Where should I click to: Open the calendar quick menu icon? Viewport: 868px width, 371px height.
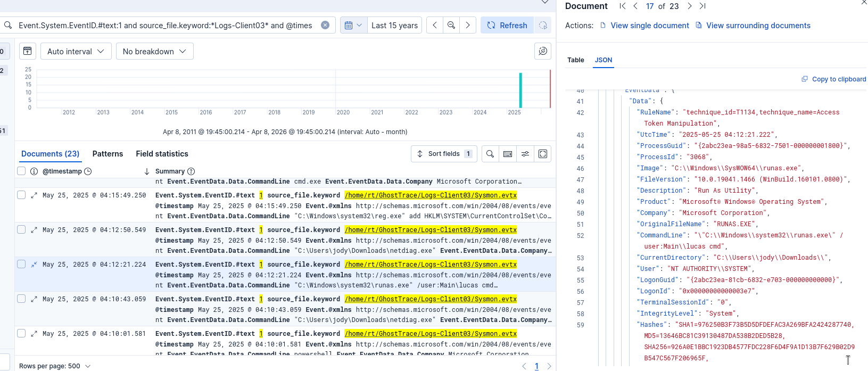[x=353, y=25]
